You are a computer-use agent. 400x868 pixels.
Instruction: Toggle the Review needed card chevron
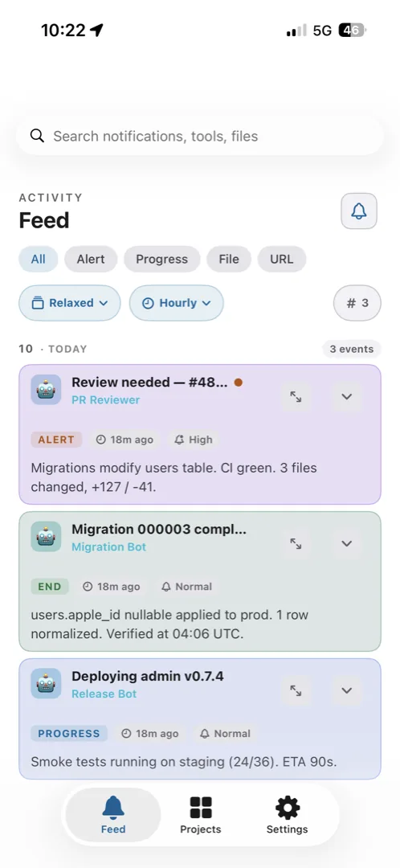click(347, 396)
